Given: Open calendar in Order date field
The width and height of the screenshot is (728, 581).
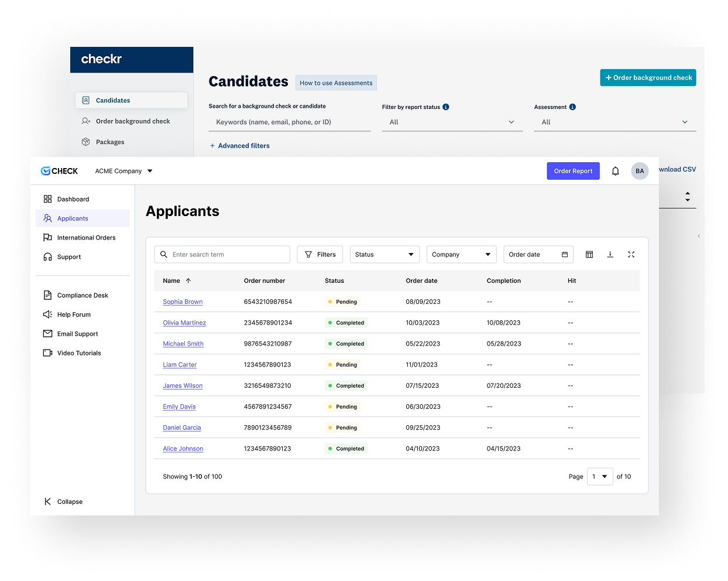Looking at the screenshot, I should [x=565, y=255].
